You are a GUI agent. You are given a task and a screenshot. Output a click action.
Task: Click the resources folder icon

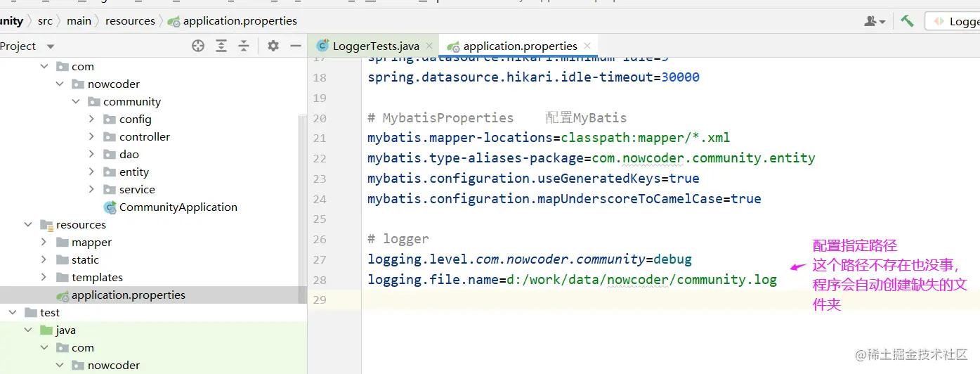[x=46, y=225]
